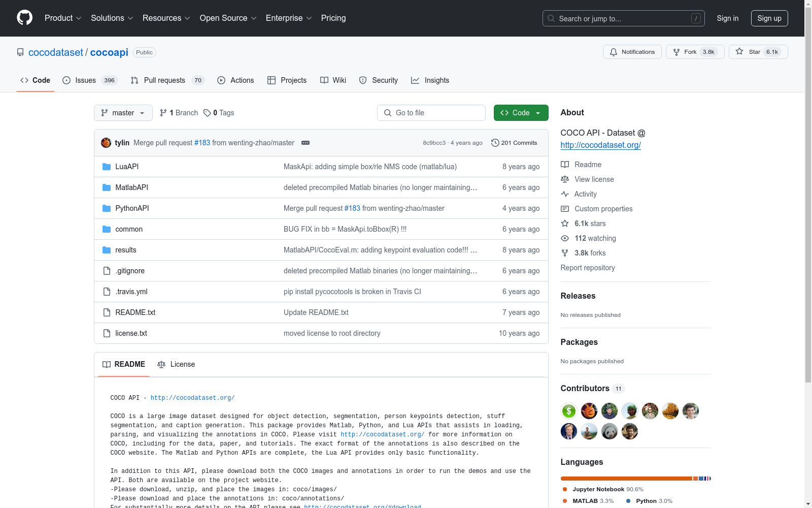
Task: Expand the Solutions menu
Action: pyautogui.click(x=112, y=18)
